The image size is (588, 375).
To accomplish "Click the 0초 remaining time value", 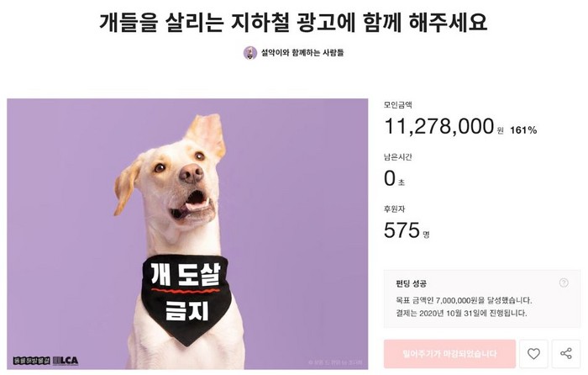I will [394, 178].
